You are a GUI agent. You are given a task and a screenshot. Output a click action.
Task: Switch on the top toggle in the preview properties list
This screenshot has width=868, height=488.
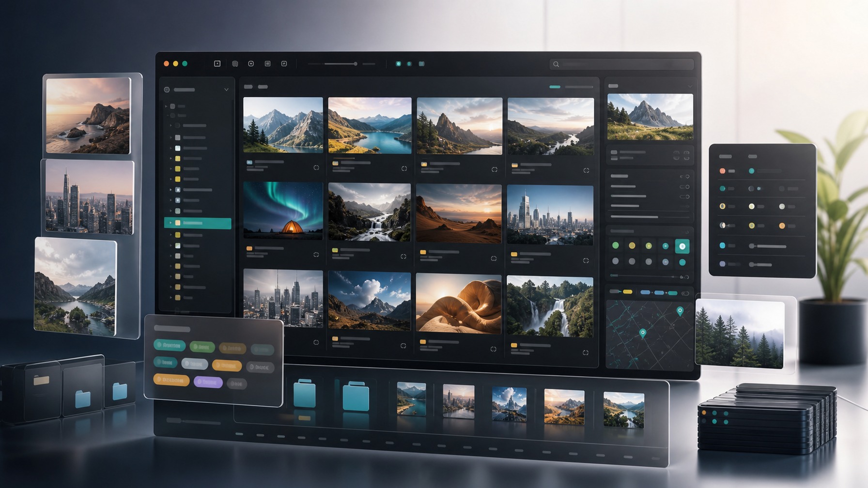[684, 177]
